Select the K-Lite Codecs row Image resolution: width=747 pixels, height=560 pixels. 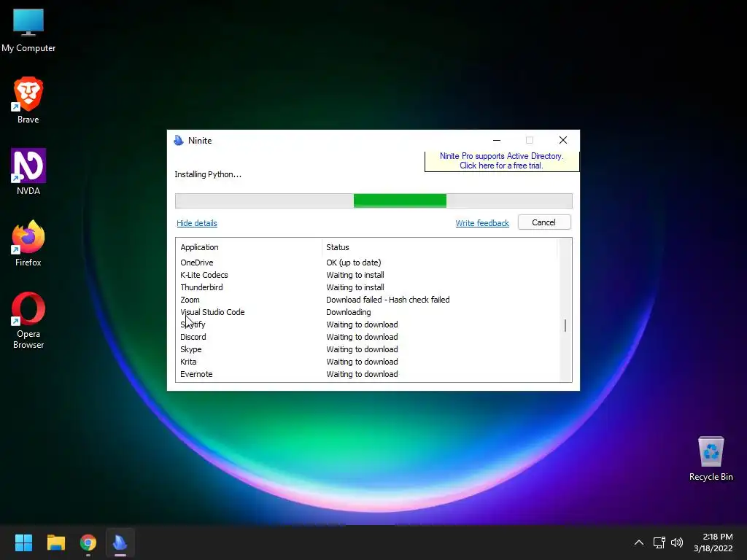coord(367,275)
